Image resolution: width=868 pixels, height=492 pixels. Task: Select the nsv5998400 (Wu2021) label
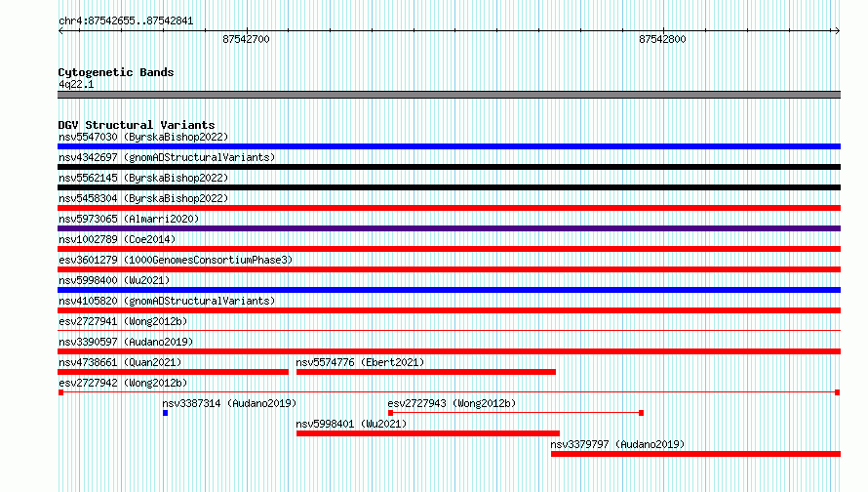(114, 280)
